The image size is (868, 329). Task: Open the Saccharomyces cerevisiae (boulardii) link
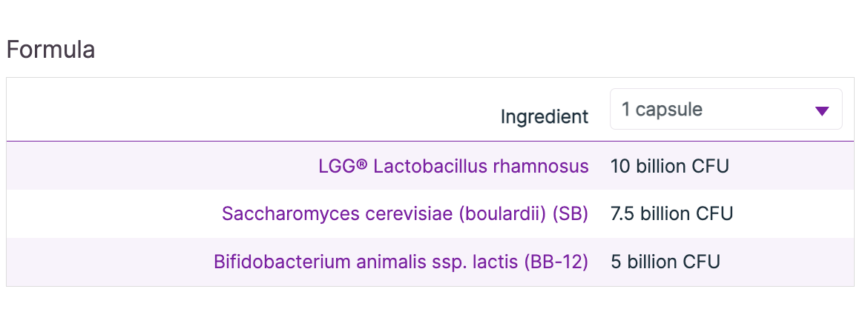point(405,214)
